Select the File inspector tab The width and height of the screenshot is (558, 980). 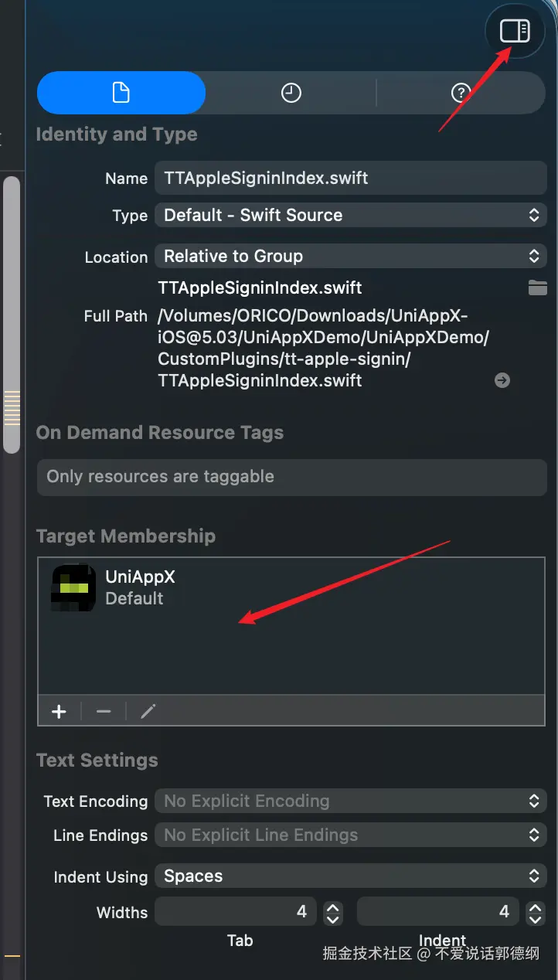(121, 93)
